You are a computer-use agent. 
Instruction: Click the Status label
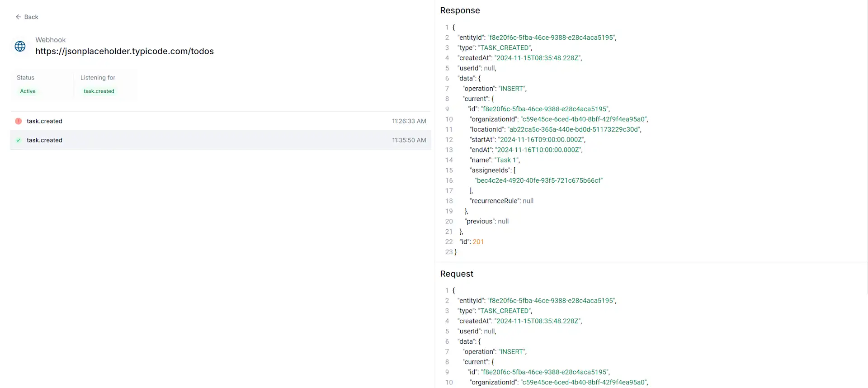coord(25,77)
